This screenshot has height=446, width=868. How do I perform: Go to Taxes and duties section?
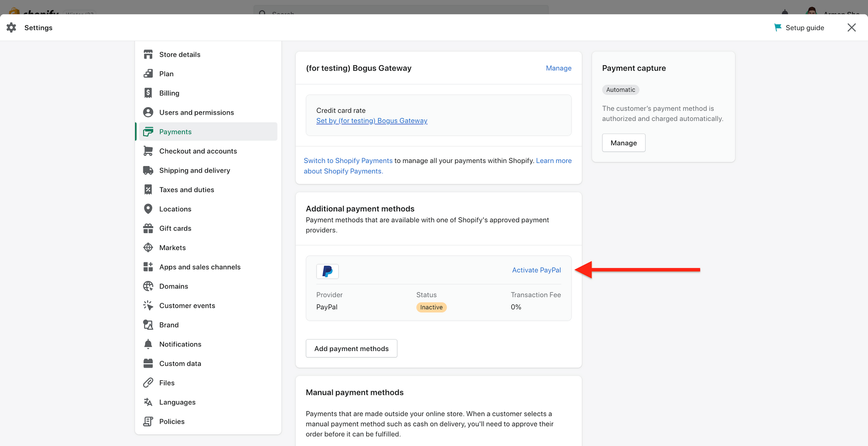pos(186,190)
